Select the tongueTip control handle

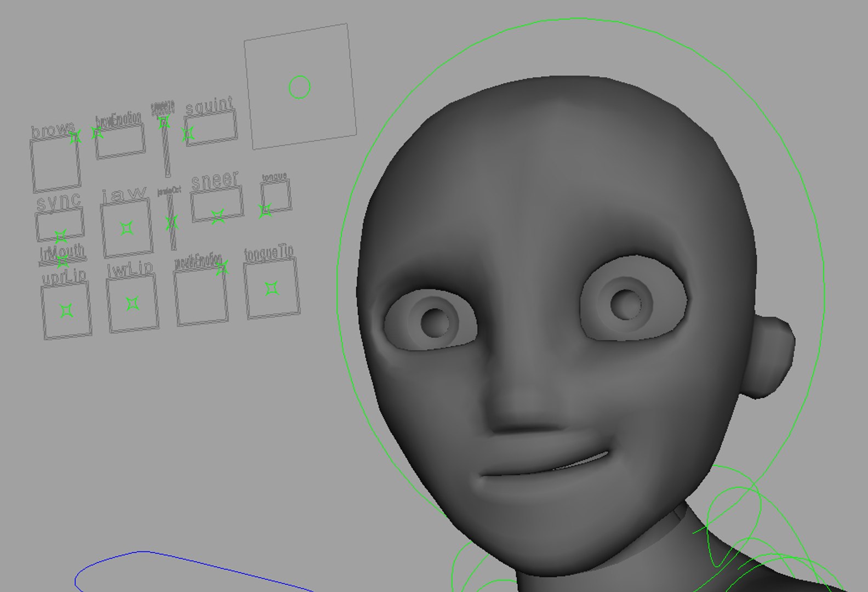[271, 288]
